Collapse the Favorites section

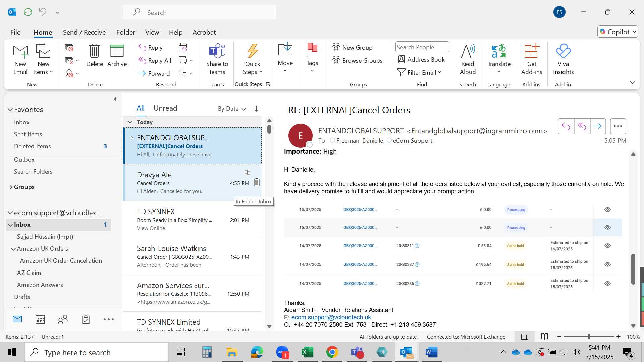click(10, 110)
